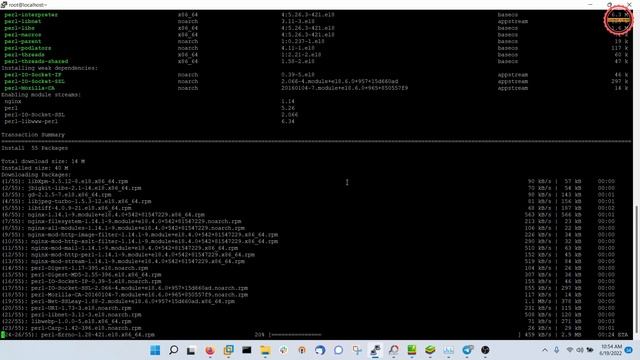Open the black terminal icon on taskbar

[x=247, y=350]
